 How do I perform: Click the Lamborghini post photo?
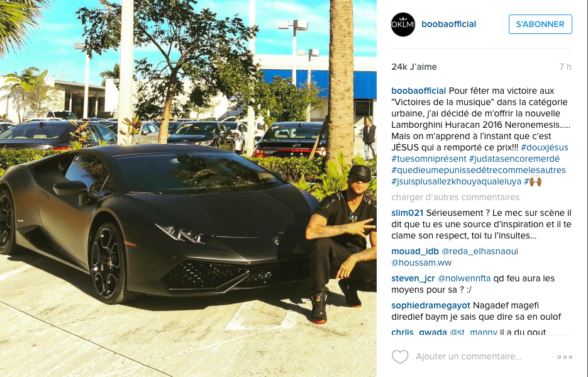pyautogui.click(x=188, y=188)
